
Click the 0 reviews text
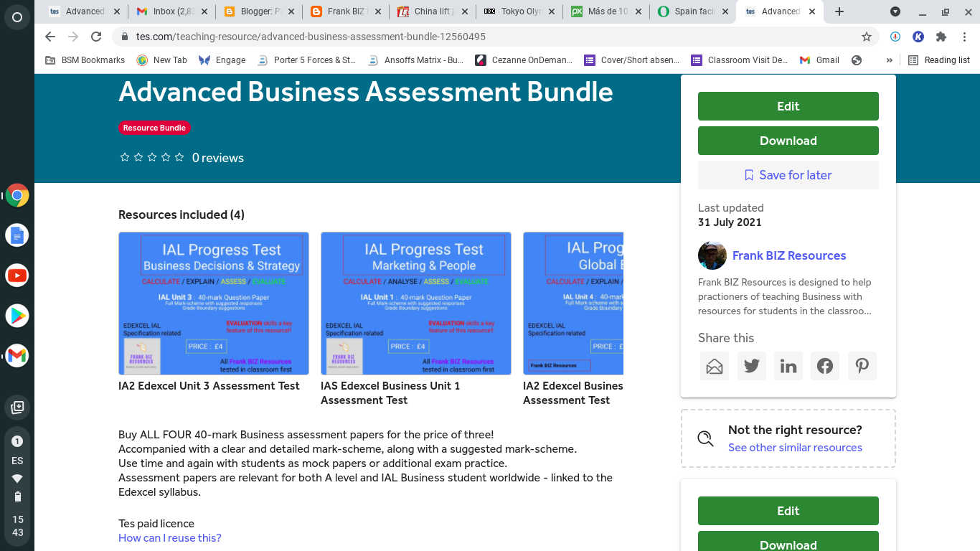218,158
